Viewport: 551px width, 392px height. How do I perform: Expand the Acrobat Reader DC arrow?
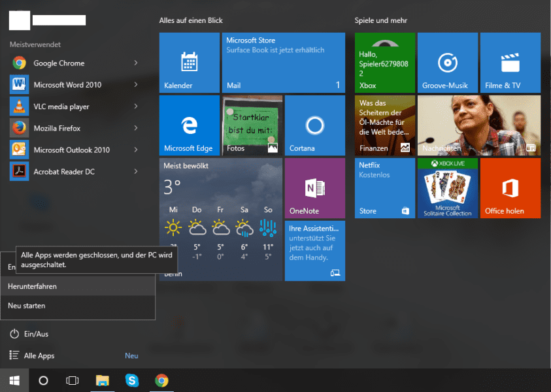(x=135, y=172)
